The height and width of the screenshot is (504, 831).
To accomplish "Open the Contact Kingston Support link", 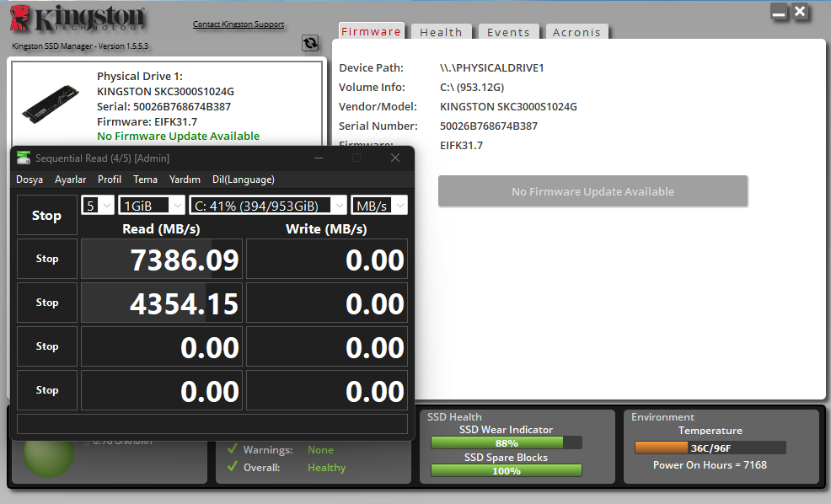I will click(239, 24).
